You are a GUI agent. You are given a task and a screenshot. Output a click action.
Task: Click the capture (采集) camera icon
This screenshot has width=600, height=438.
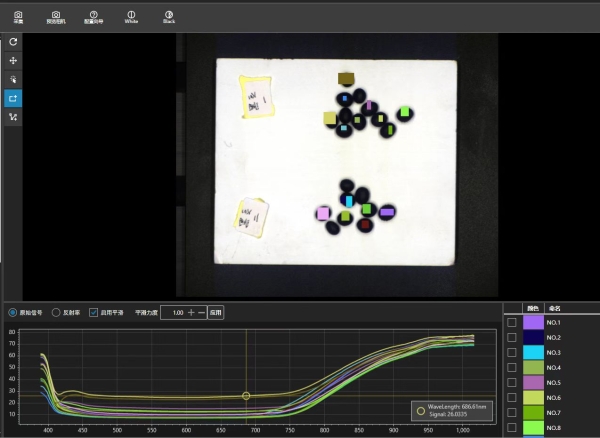[18, 16]
